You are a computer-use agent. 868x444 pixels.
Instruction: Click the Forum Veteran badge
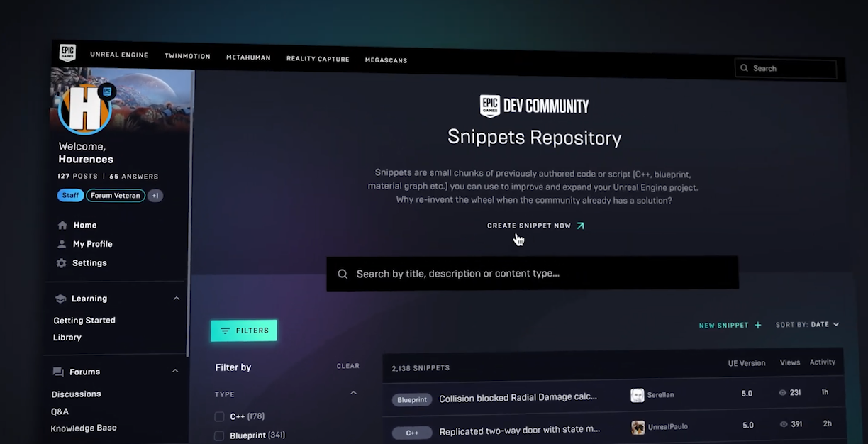click(x=116, y=195)
